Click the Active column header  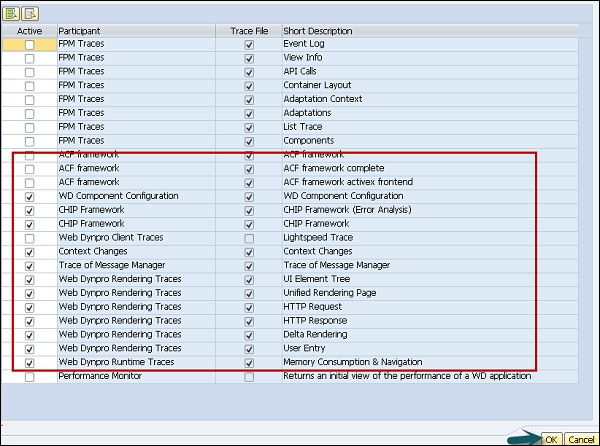pyautogui.click(x=29, y=31)
